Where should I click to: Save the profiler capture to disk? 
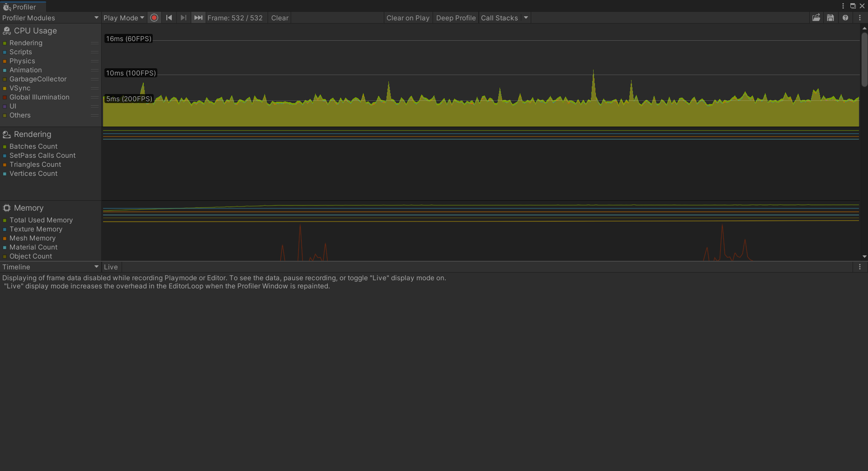(831, 18)
